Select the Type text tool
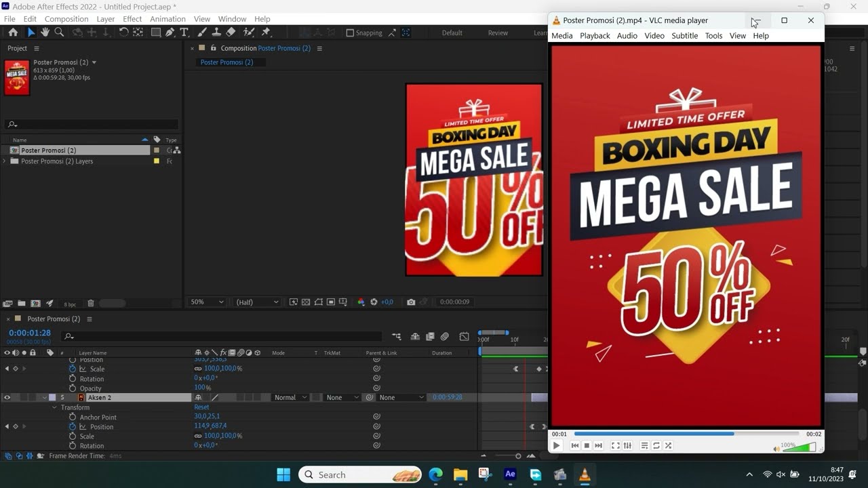The image size is (868, 488). point(184,33)
